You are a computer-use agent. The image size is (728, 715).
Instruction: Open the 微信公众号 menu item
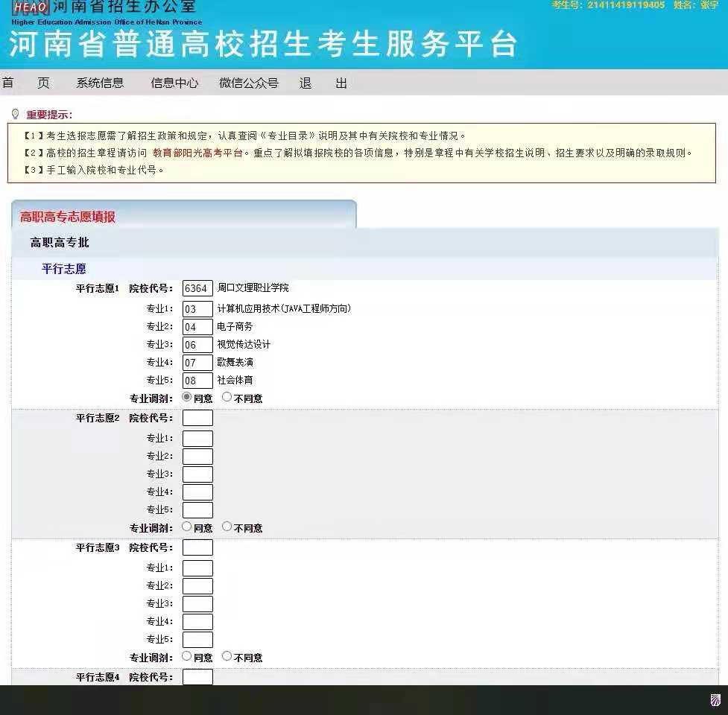pyautogui.click(x=248, y=83)
